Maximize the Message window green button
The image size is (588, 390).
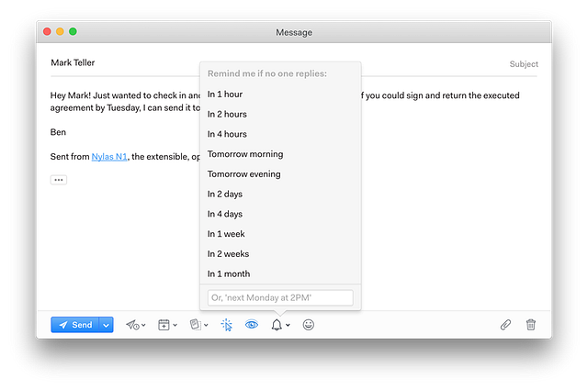[73, 31]
